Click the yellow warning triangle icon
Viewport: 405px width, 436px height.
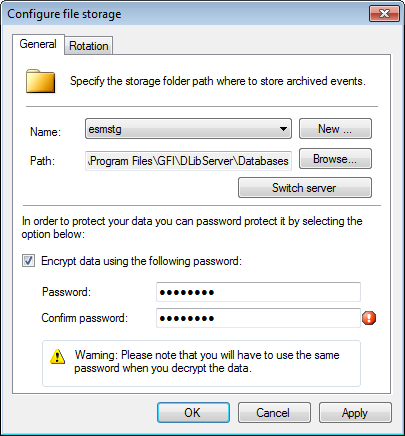point(57,356)
